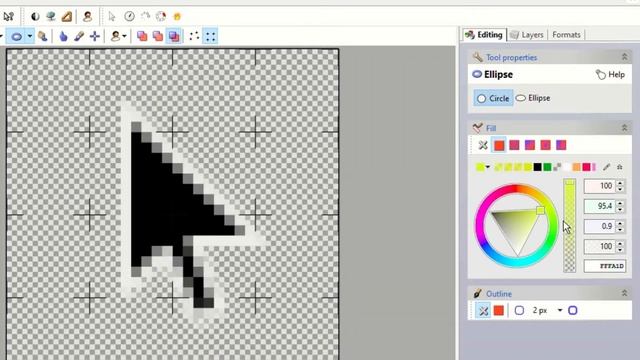The height and width of the screenshot is (360, 640).
Task: Select the Ellipse drawing tool in toolbar
Action: pyautogui.click(x=17, y=36)
